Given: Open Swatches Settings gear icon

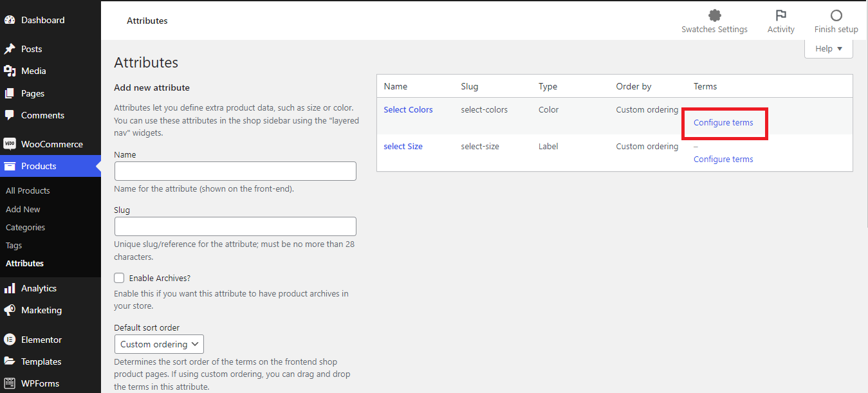Looking at the screenshot, I should 714,15.
